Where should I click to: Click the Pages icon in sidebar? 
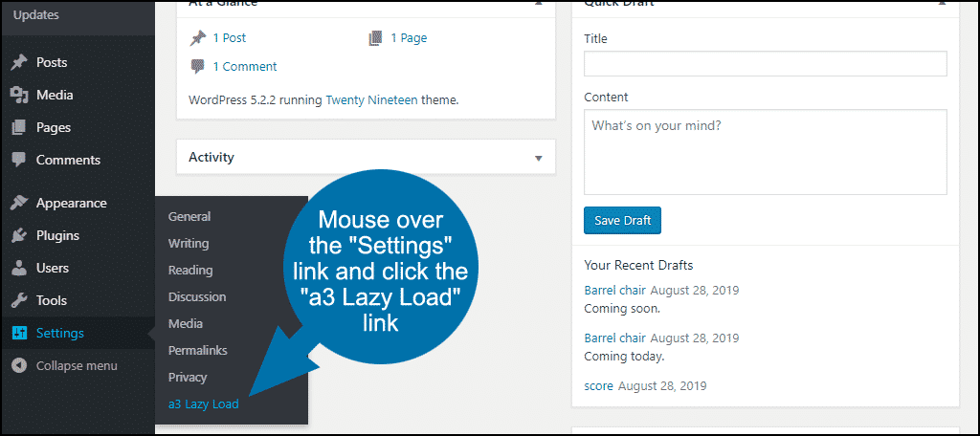click(19, 127)
